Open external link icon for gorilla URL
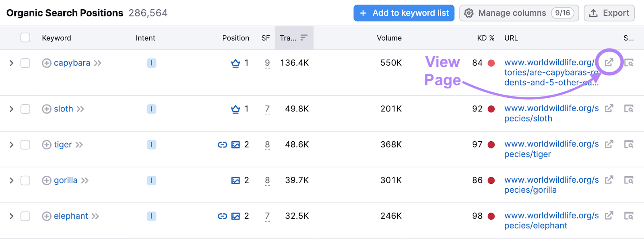644x239 pixels. (609, 180)
